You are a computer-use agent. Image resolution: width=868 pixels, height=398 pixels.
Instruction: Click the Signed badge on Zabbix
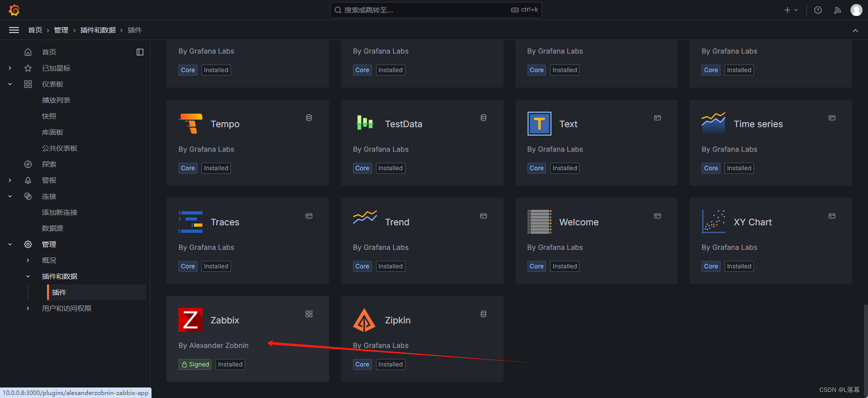pyautogui.click(x=195, y=364)
